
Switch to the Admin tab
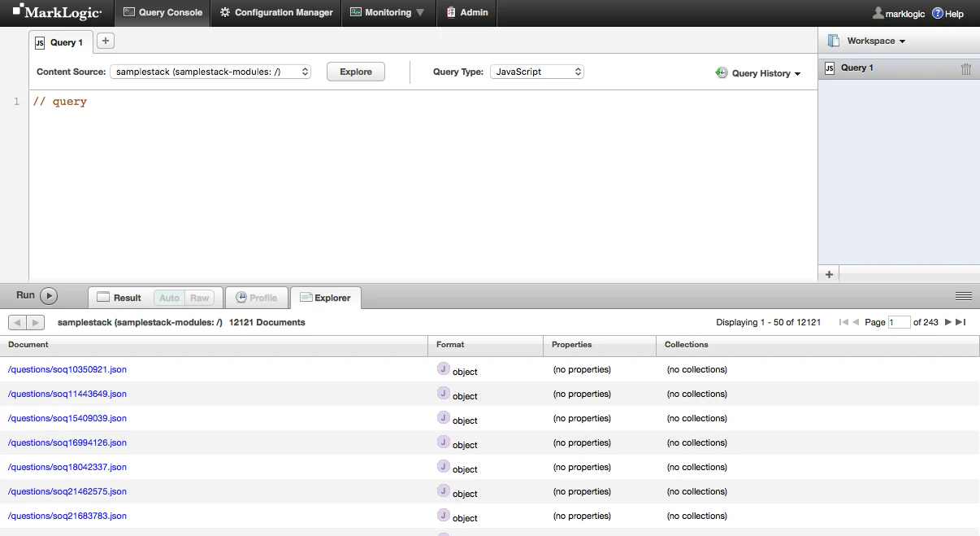(466, 13)
